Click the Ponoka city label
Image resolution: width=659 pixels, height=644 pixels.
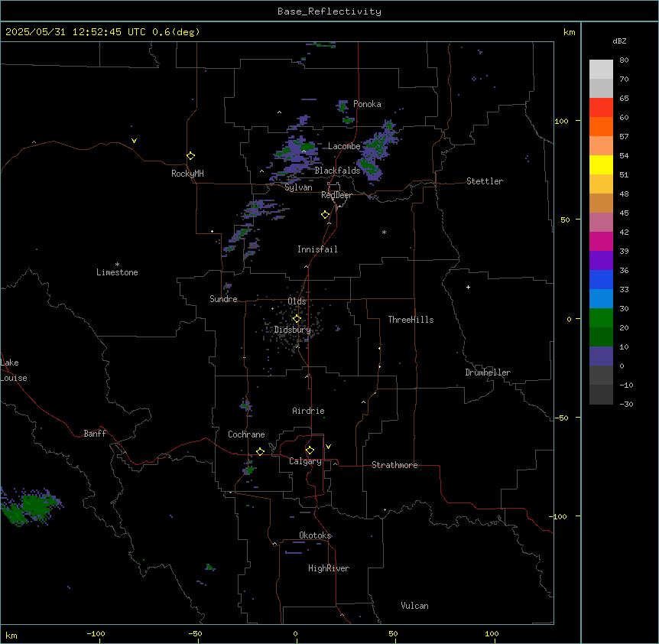[x=367, y=104]
